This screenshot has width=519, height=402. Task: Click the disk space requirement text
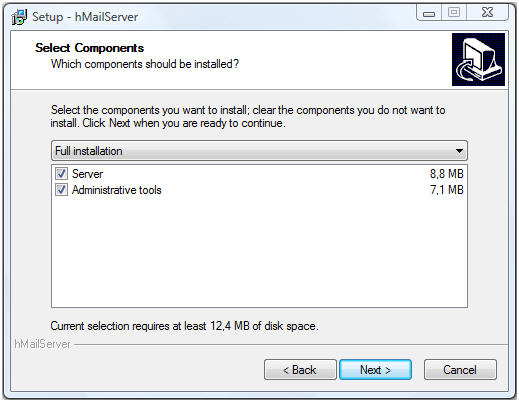coord(184,326)
